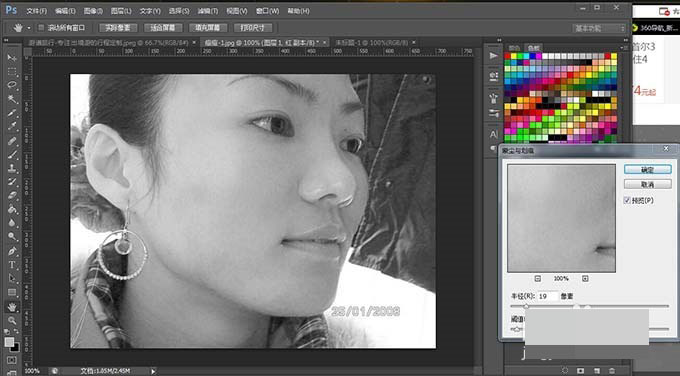The image size is (680, 376).
Task: Choose the Clone Stamp tool
Action: click(12, 168)
